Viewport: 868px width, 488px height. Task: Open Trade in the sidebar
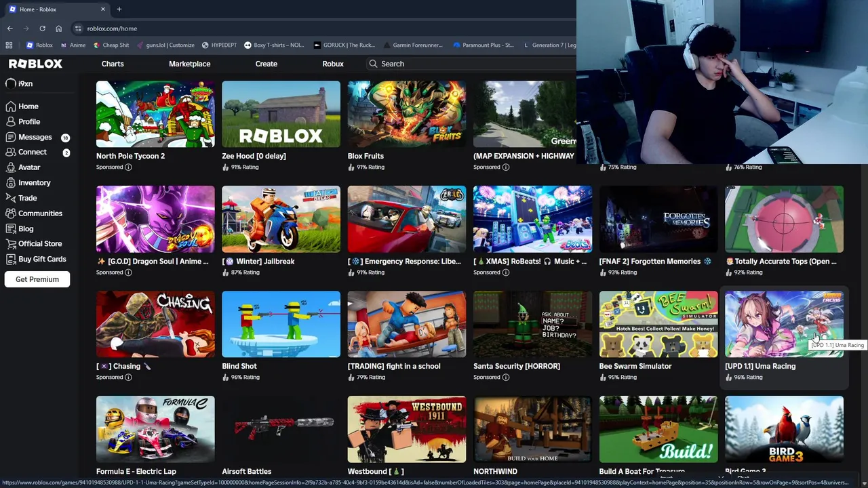[x=21, y=198]
